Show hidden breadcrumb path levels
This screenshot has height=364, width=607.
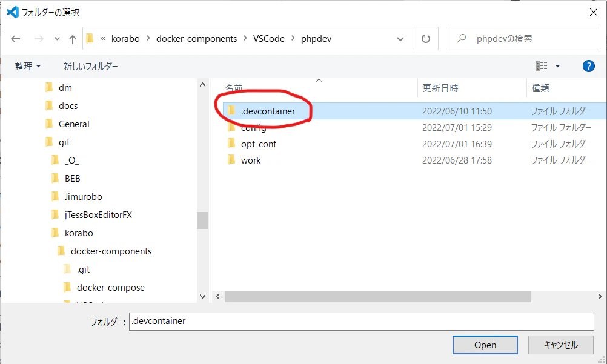[x=103, y=38]
